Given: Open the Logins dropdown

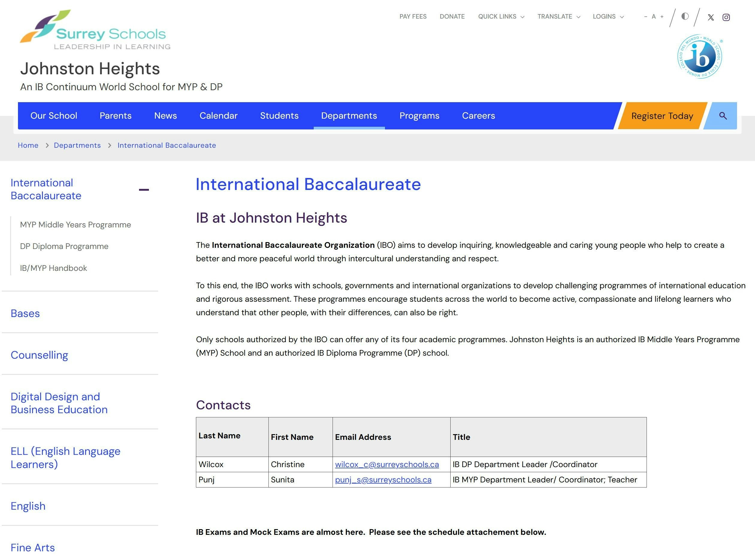Looking at the screenshot, I should 608,16.
